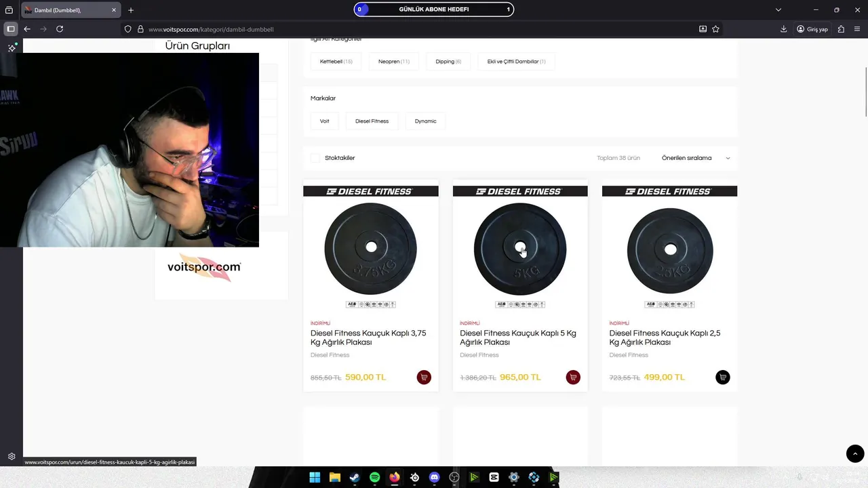The image size is (868, 488).
Task: Tick the Stoktakiler checkbox
Action: [x=315, y=158]
